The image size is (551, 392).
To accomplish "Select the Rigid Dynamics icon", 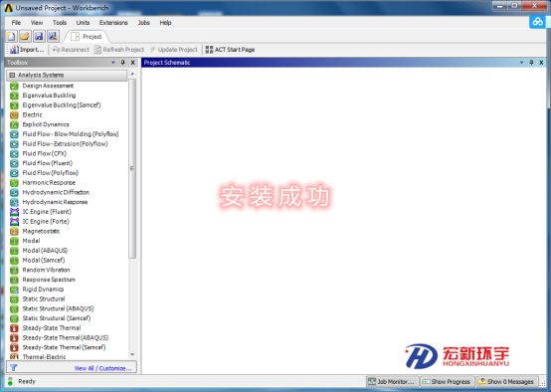I will tap(14, 290).
